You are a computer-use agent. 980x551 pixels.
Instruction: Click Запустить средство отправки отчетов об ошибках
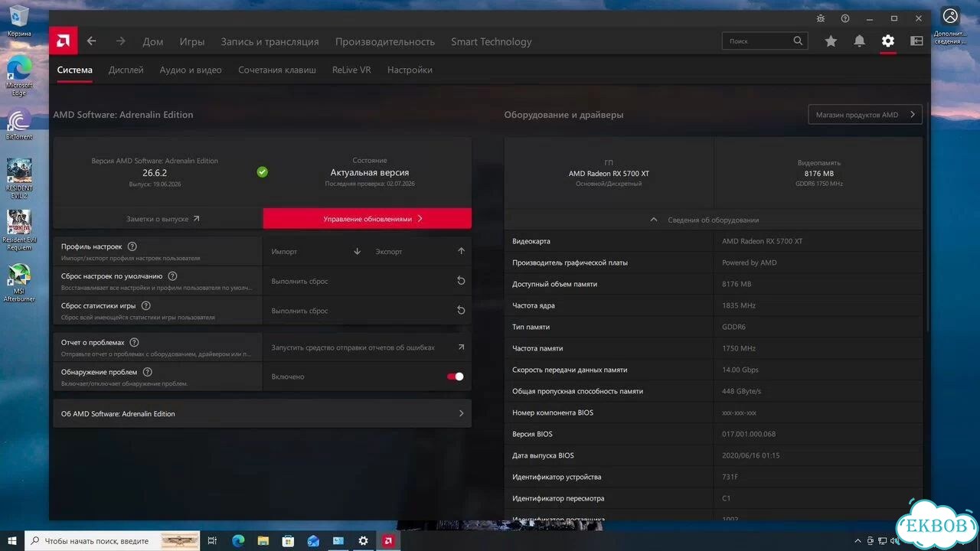coord(367,347)
